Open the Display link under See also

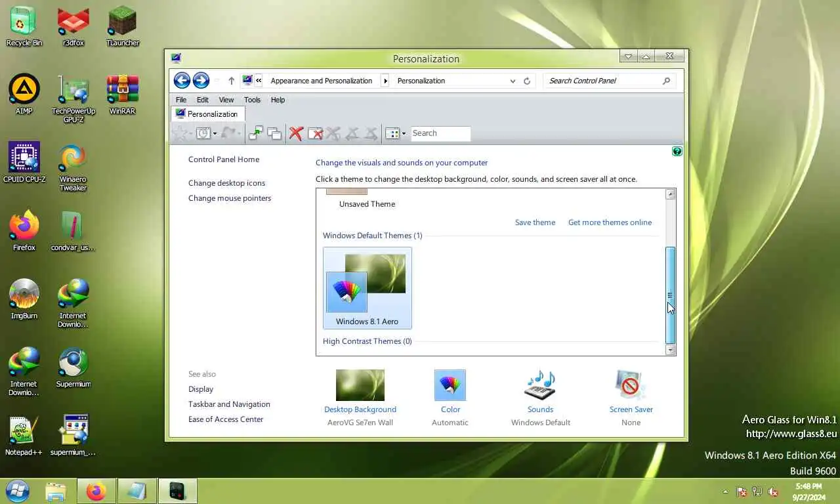[201, 389]
